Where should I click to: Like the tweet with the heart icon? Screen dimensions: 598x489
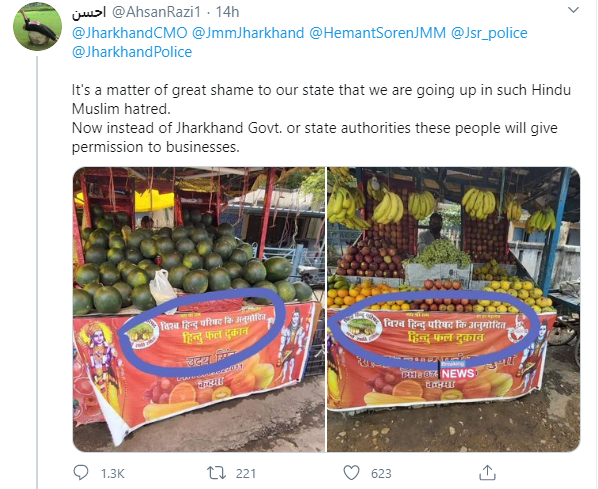tap(351, 473)
